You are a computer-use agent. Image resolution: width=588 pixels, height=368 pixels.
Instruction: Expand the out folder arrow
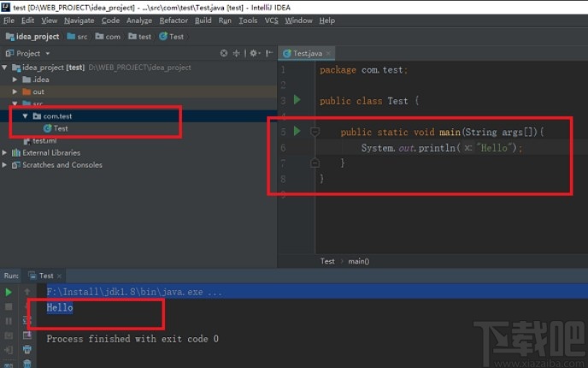15,92
